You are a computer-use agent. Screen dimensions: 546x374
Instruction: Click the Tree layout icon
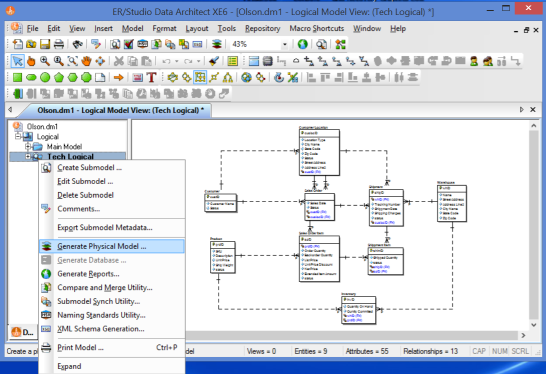pos(227,77)
